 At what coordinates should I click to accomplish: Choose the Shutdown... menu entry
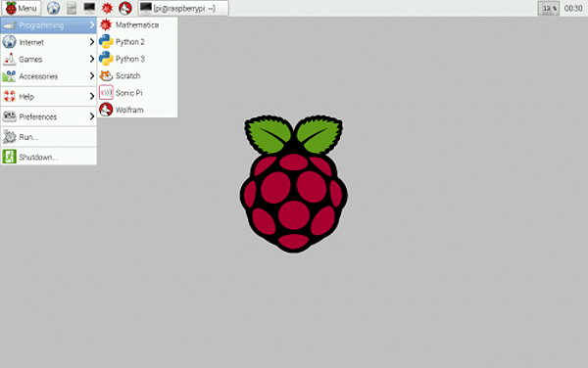coord(48,157)
